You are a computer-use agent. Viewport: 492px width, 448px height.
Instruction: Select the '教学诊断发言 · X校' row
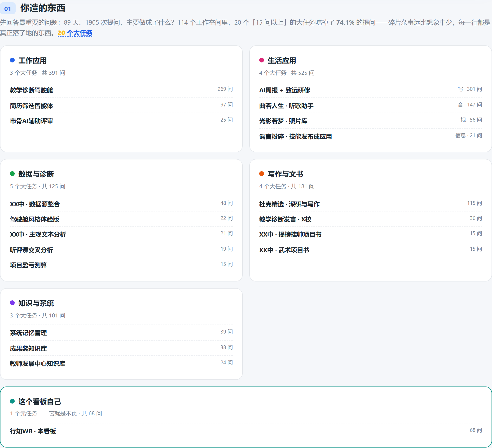pyautogui.click(x=370, y=219)
